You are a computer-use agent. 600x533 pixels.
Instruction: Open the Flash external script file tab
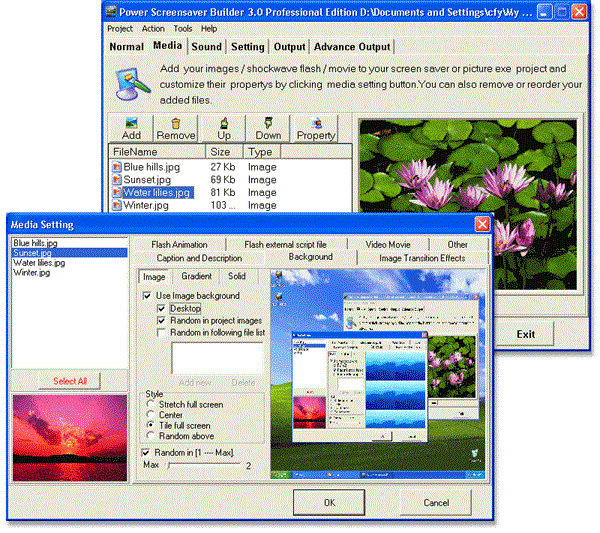[285, 244]
